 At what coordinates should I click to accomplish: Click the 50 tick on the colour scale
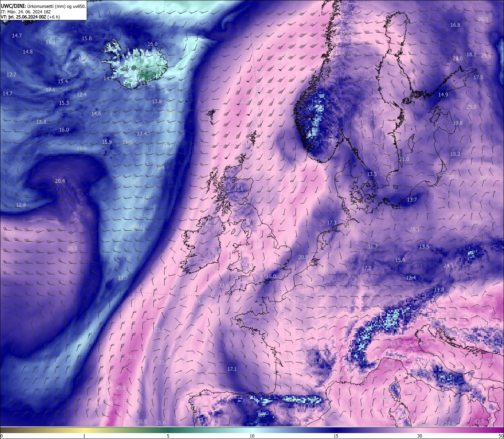coord(500,436)
